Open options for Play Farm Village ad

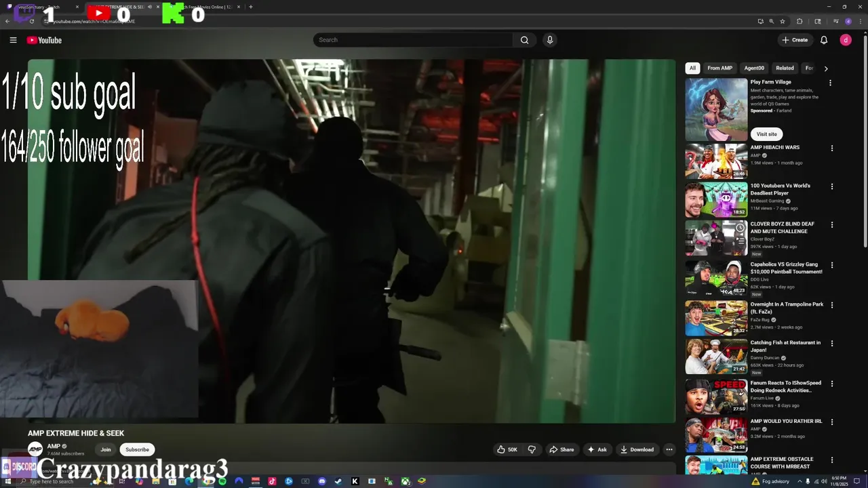(x=830, y=83)
